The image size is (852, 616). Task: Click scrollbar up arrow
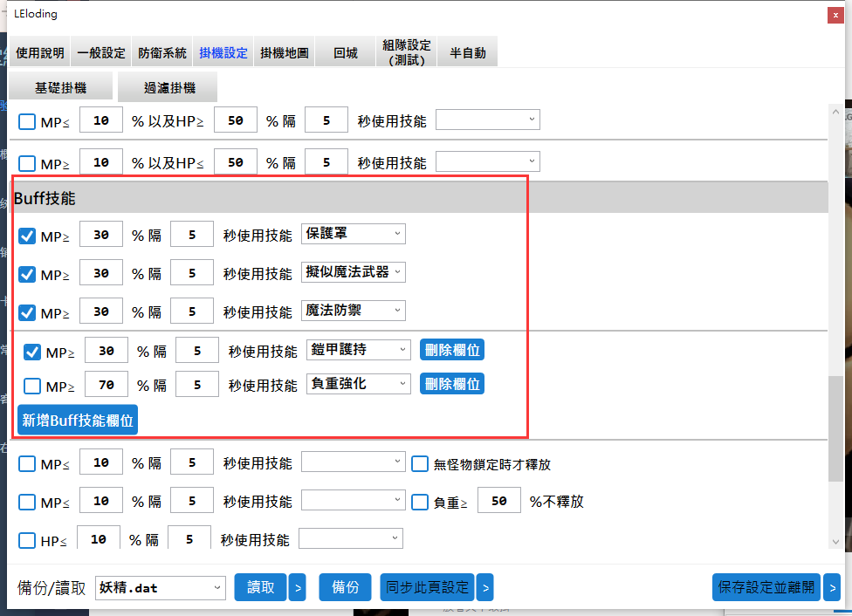[835, 112]
